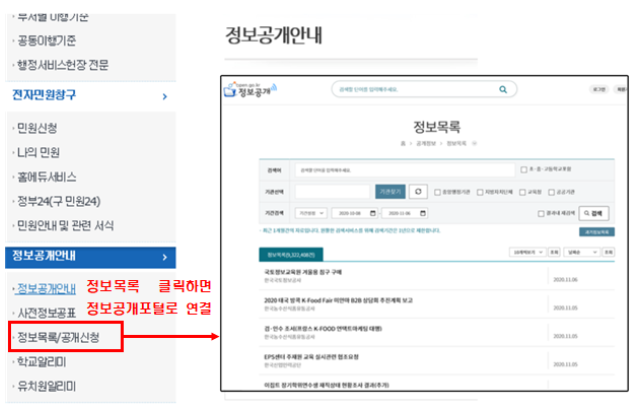The height and width of the screenshot is (414, 639).
Task: Click the 정보공개안내 page heading
Action: [274, 35]
